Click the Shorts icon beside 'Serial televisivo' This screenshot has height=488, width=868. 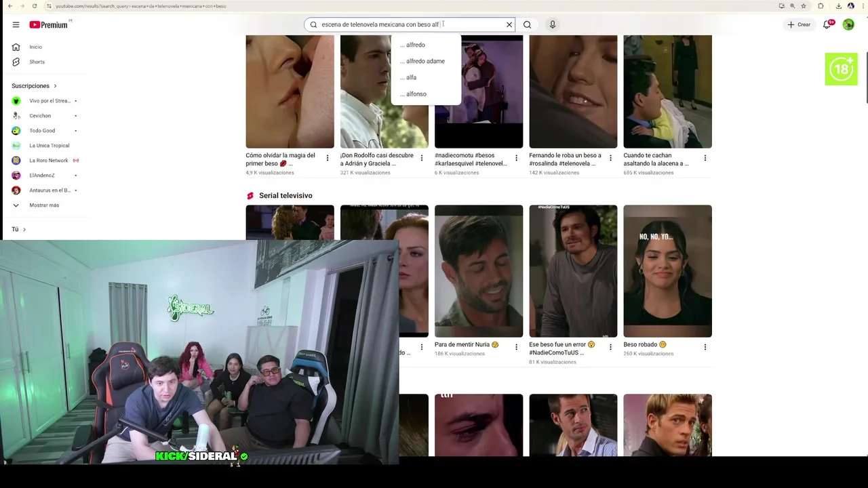250,196
